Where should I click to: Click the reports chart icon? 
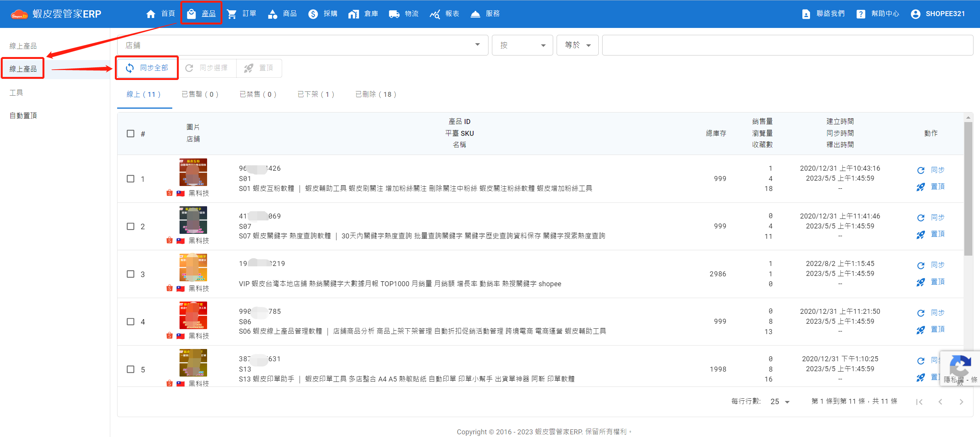(x=434, y=14)
